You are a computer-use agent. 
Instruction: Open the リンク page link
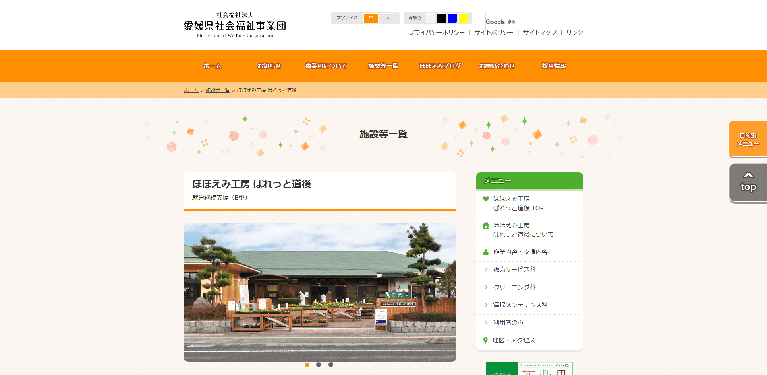coord(575,32)
